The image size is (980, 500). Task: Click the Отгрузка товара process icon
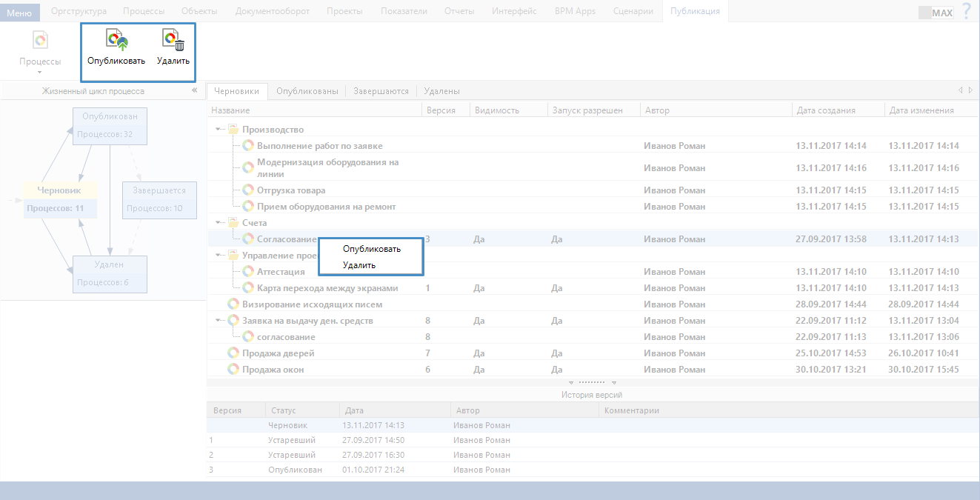248,190
